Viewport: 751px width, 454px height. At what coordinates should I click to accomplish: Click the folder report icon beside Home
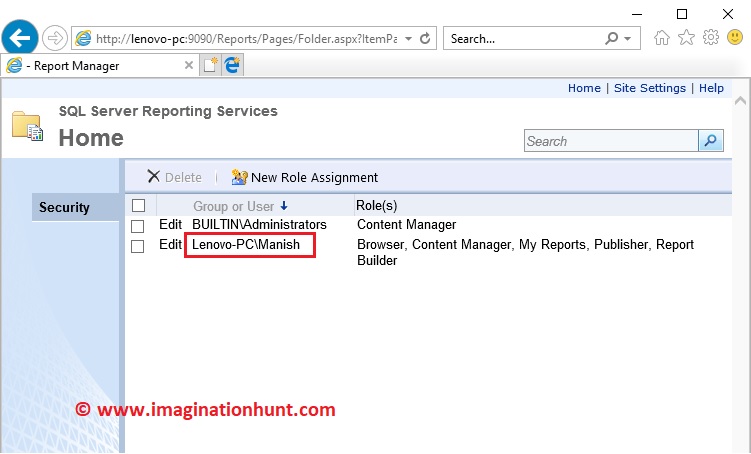click(27, 126)
